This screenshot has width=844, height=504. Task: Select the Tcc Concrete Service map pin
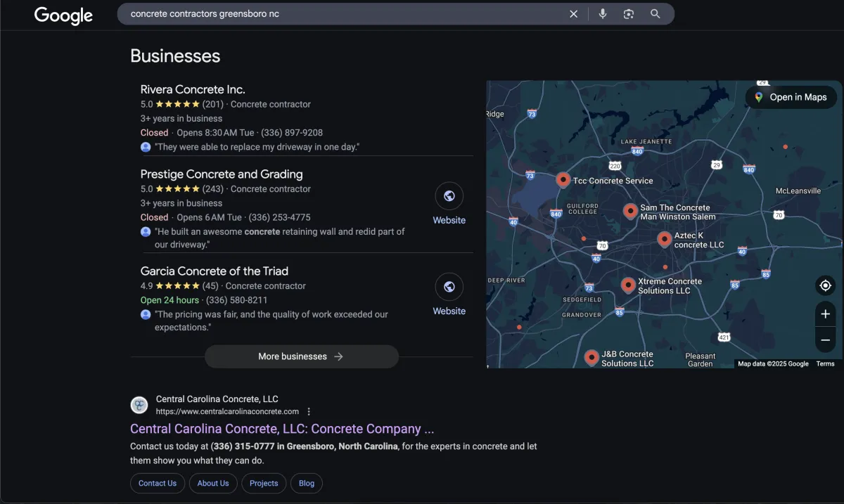(x=563, y=180)
